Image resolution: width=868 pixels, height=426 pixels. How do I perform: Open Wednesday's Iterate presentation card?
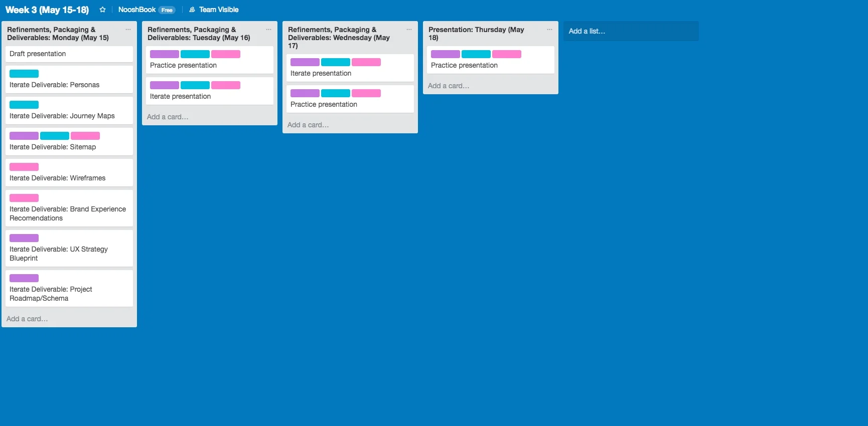(x=350, y=68)
